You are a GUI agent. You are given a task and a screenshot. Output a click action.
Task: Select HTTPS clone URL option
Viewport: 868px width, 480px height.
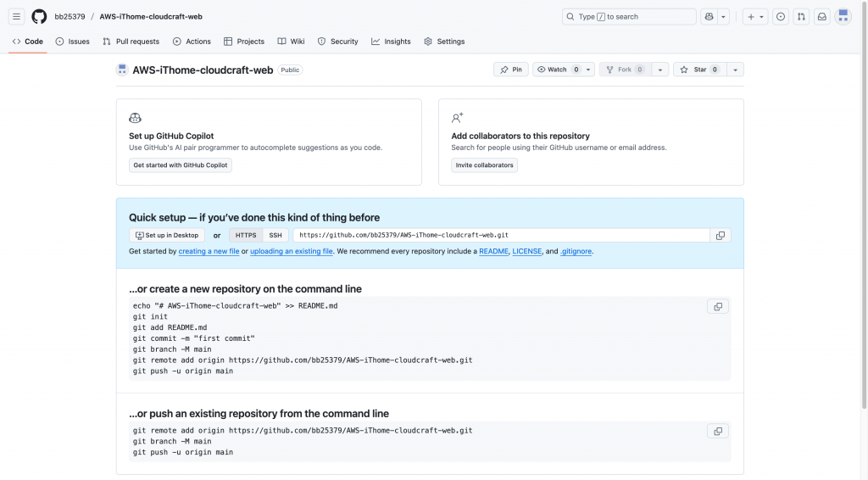point(246,236)
